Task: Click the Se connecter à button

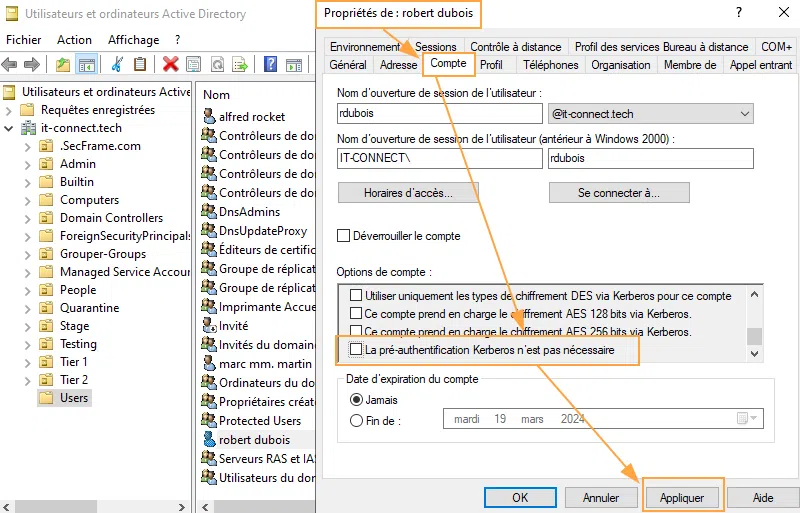Action: pos(619,193)
